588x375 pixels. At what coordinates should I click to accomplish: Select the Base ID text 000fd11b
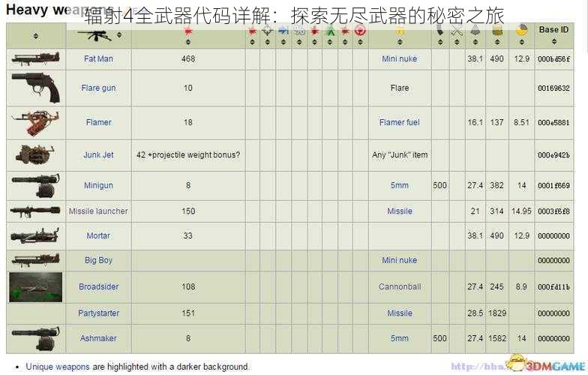(x=554, y=286)
